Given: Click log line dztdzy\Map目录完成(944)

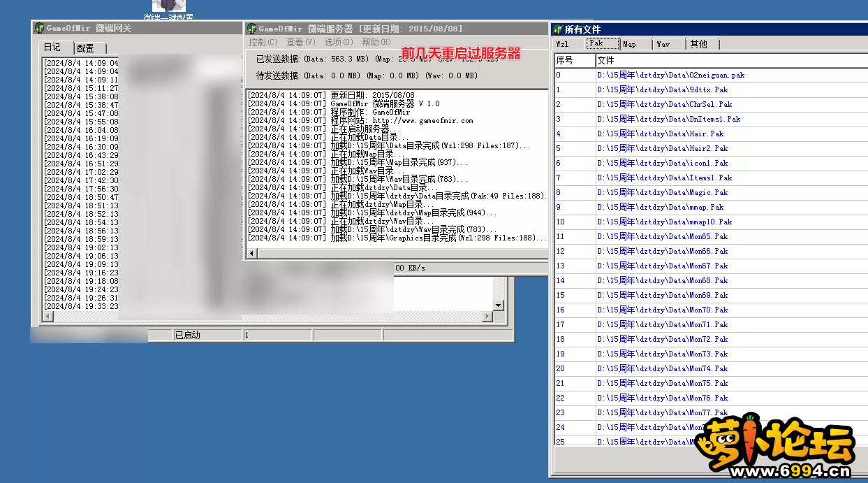Looking at the screenshot, I should [373, 212].
